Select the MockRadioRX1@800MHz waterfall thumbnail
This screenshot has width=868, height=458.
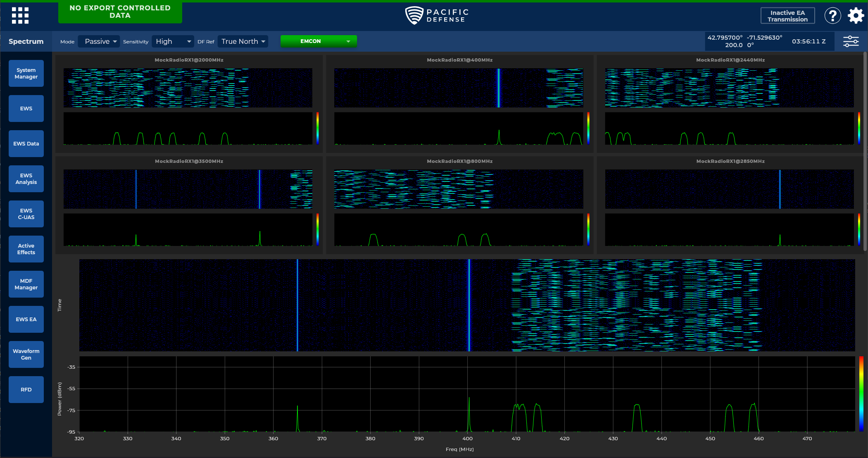coord(459,189)
